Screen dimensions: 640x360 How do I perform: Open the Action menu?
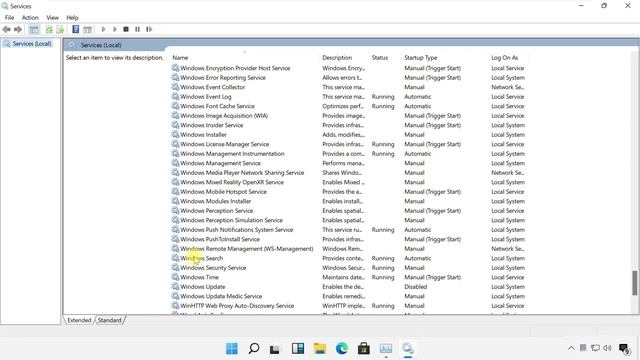pos(30,18)
